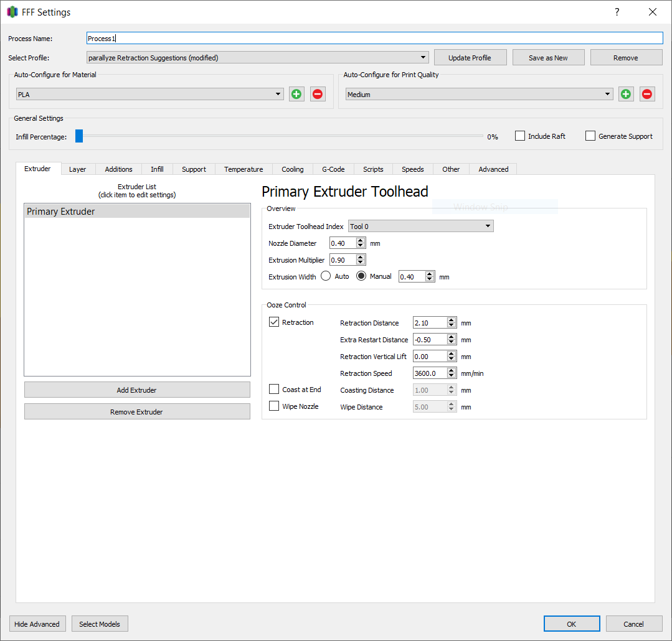This screenshot has width=672, height=641.
Task: Open the Select Profile dropdown
Action: (x=258, y=57)
